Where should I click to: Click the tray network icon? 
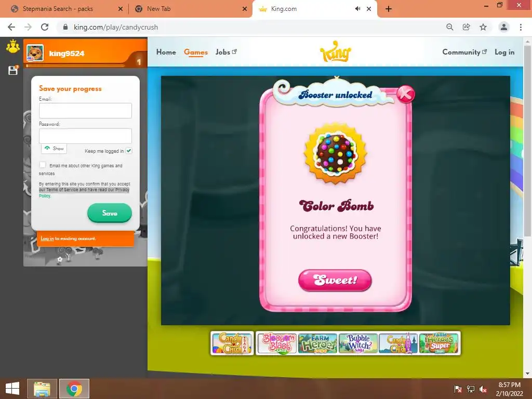471,389
